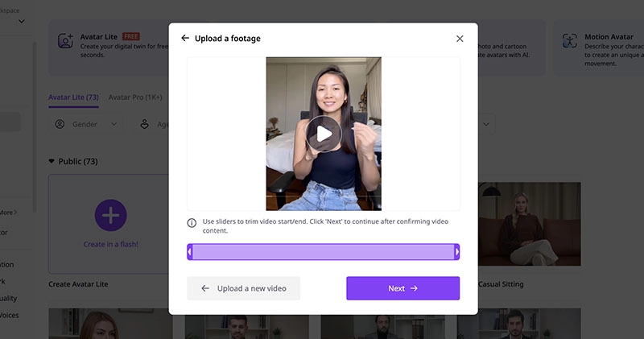Viewport: 644px width, 339px height.
Task: Open the Gender filter dropdown
Action: coord(86,124)
